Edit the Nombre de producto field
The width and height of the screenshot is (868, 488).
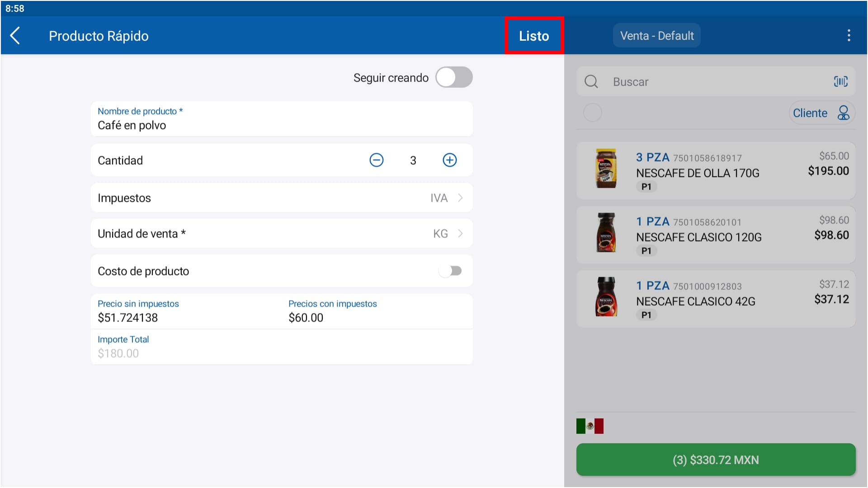pyautogui.click(x=281, y=125)
